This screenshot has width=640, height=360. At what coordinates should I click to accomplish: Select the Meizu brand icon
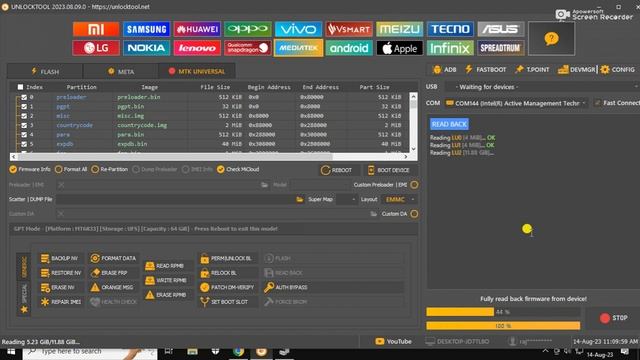[400, 29]
